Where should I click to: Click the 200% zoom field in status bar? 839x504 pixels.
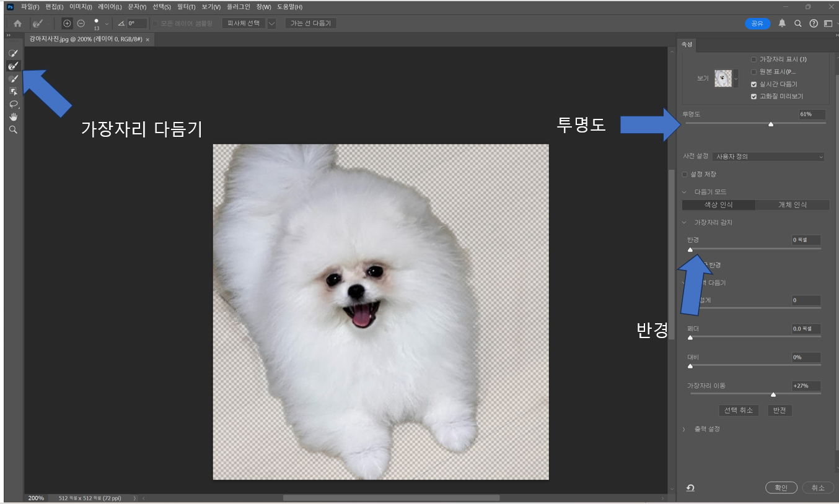pyautogui.click(x=37, y=498)
